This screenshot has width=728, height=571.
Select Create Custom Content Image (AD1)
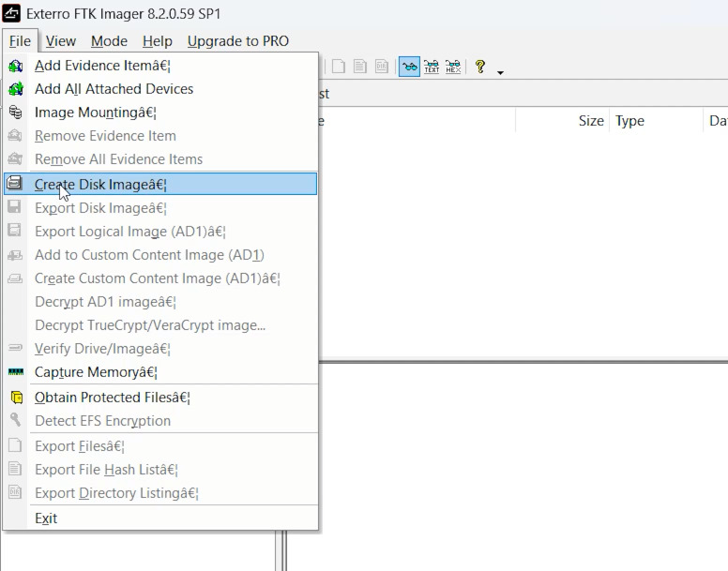click(160, 278)
